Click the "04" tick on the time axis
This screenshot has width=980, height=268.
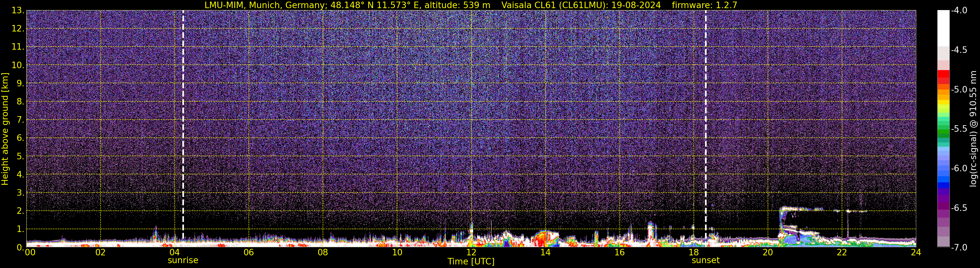point(174,252)
